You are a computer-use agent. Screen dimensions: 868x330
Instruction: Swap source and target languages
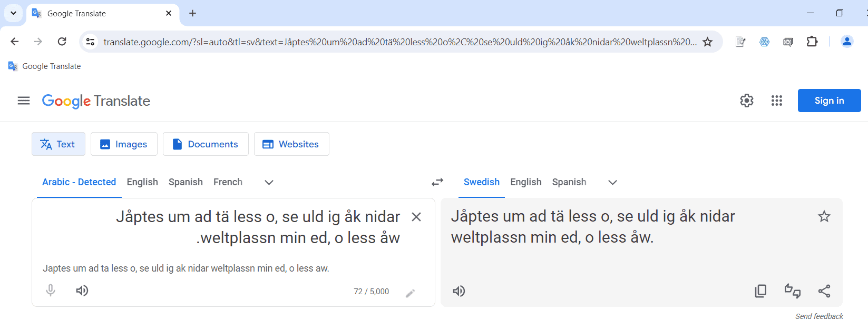point(437,182)
